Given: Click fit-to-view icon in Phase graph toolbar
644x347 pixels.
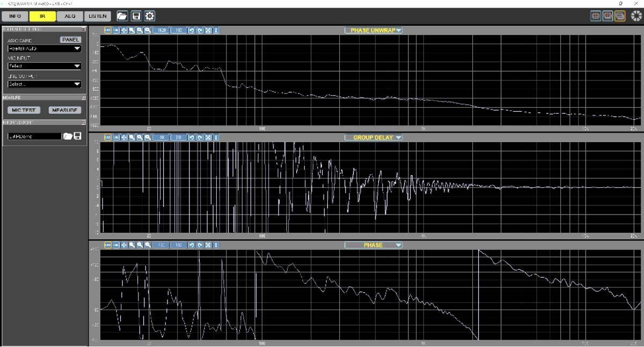Looking at the screenshot, I should point(208,245).
